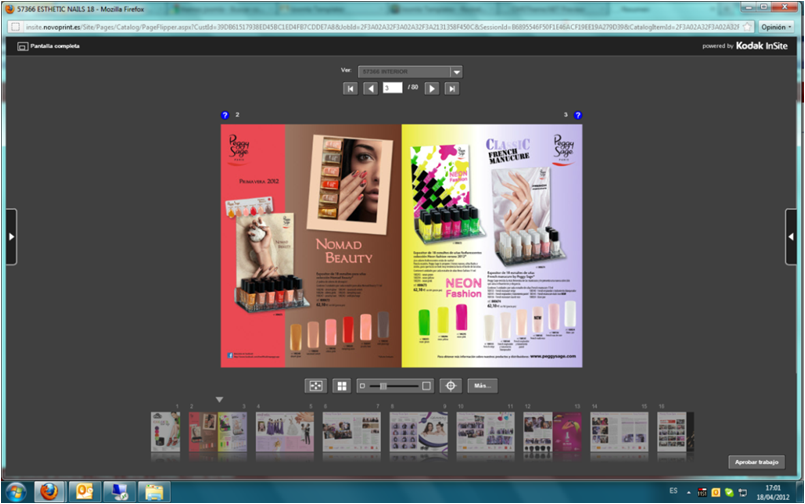Open the Ver dropdown arrow
Screen dimensions: 805x504
(x=456, y=72)
